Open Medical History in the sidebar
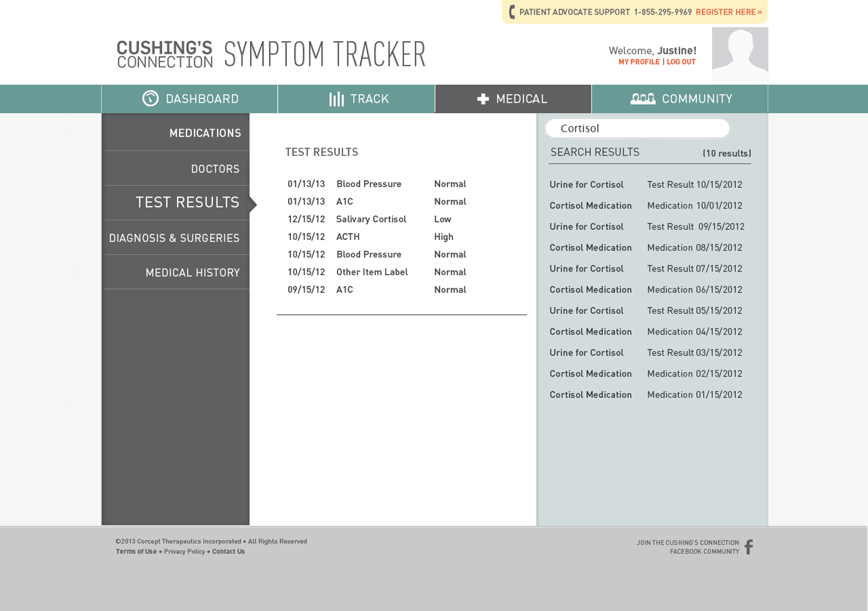 click(x=176, y=273)
